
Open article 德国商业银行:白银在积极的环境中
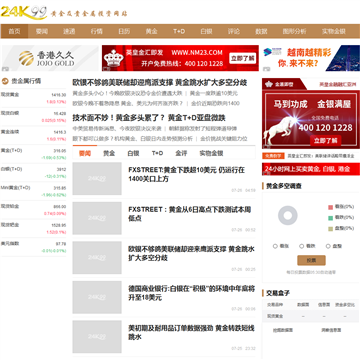click(x=192, y=293)
